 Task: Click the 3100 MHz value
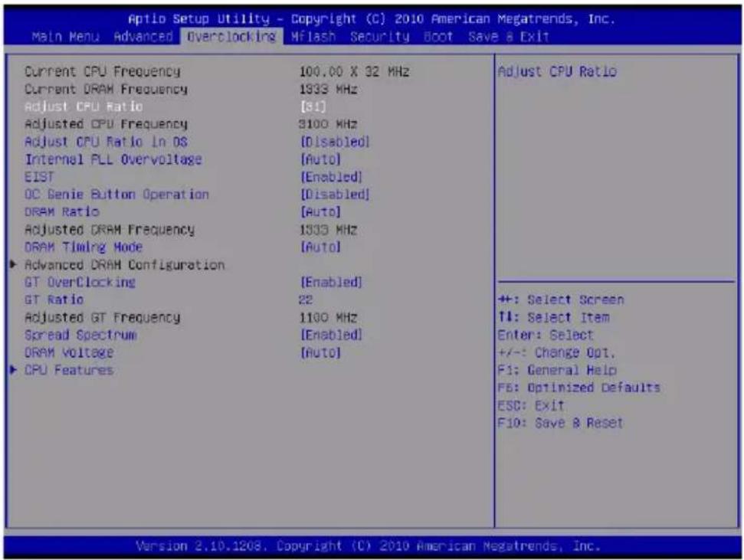coord(328,124)
